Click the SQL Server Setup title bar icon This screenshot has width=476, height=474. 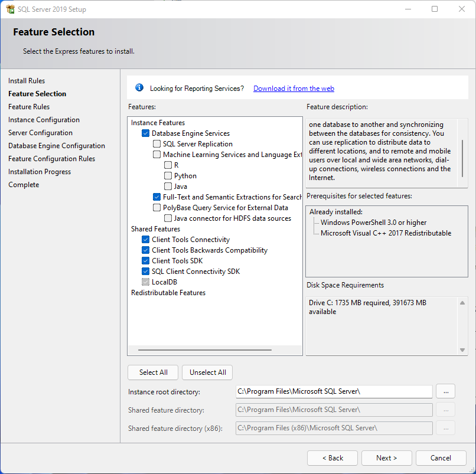tap(10, 9)
